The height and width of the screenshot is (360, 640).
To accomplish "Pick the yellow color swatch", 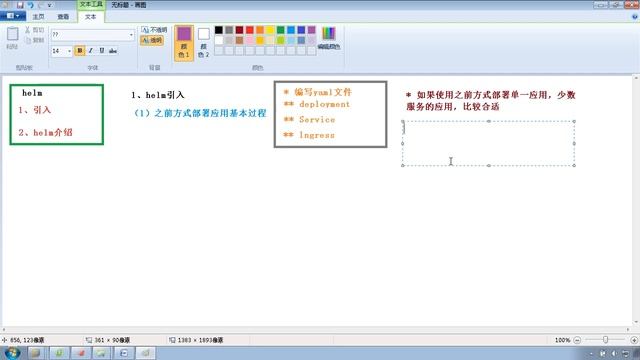I will tap(270, 30).
